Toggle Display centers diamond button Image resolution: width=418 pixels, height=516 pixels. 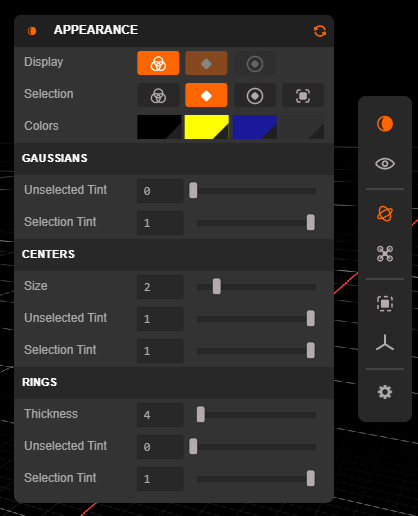click(x=206, y=63)
